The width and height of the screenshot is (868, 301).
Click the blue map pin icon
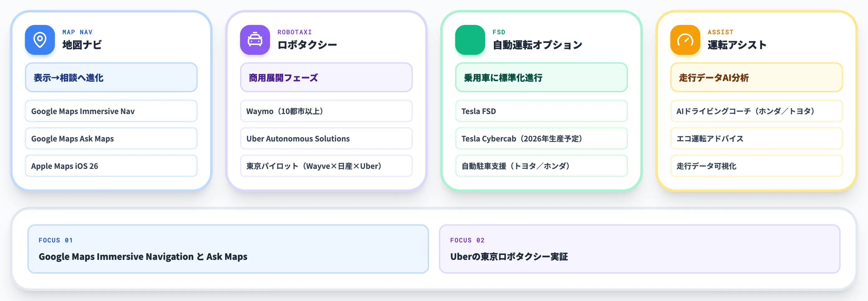pyautogui.click(x=40, y=40)
